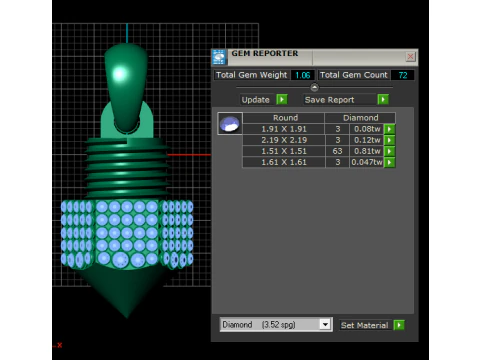Viewport: 480px width, 360px height.
Task: Click the Update button label
Action: click(x=256, y=100)
